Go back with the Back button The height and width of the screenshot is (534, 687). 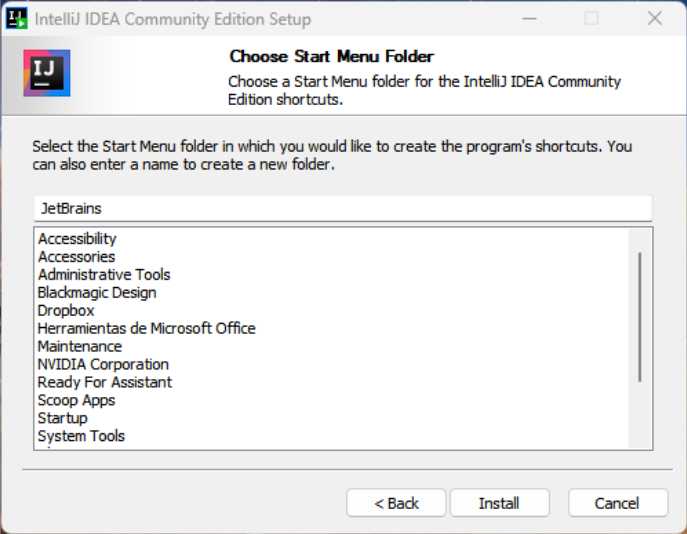pos(396,503)
